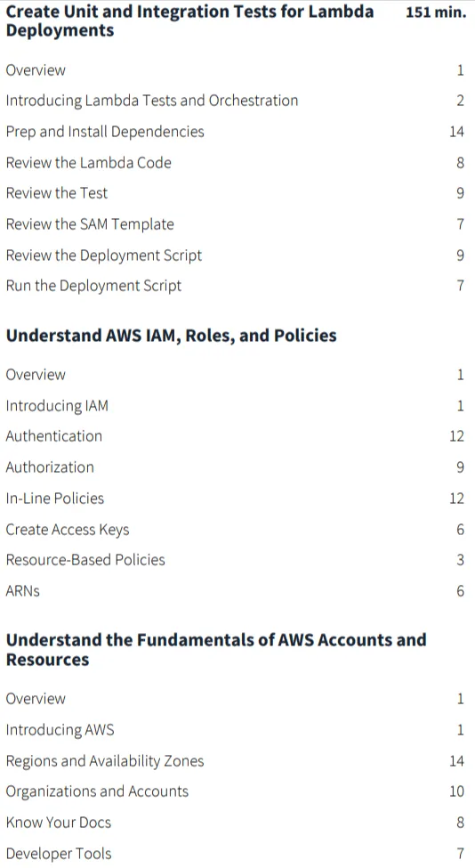Select 'Prep and Install Dependencies' lesson
Image resolution: width=475 pixels, height=868 pixels.
[105, 132]
